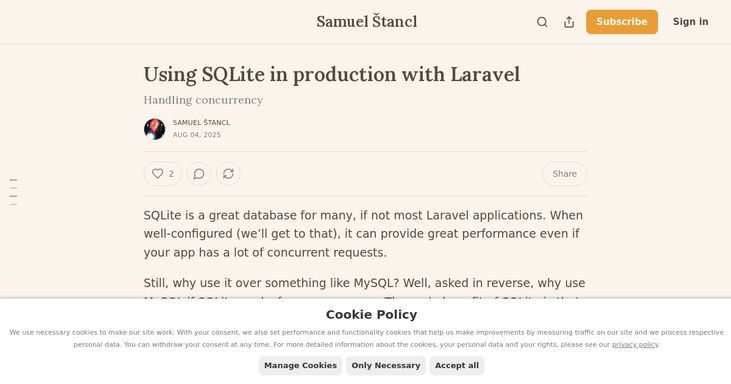Viewport: 731px width, 384px height.
Task: Click the like count number 2
Action: (171, 174)
